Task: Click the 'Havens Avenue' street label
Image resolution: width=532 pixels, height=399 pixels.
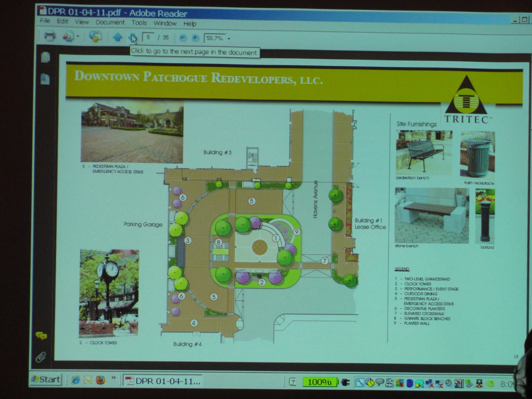Action: (315, 199)
